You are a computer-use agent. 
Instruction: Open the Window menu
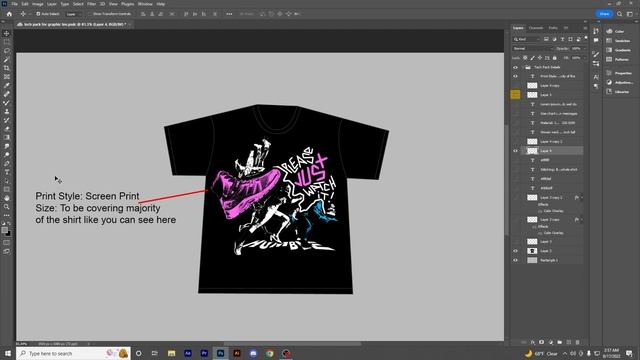tap(145, 4)
